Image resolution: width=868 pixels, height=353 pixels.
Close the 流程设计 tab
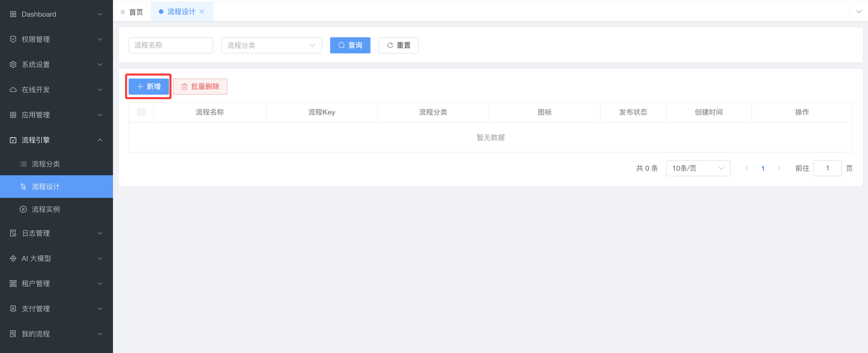202,12
